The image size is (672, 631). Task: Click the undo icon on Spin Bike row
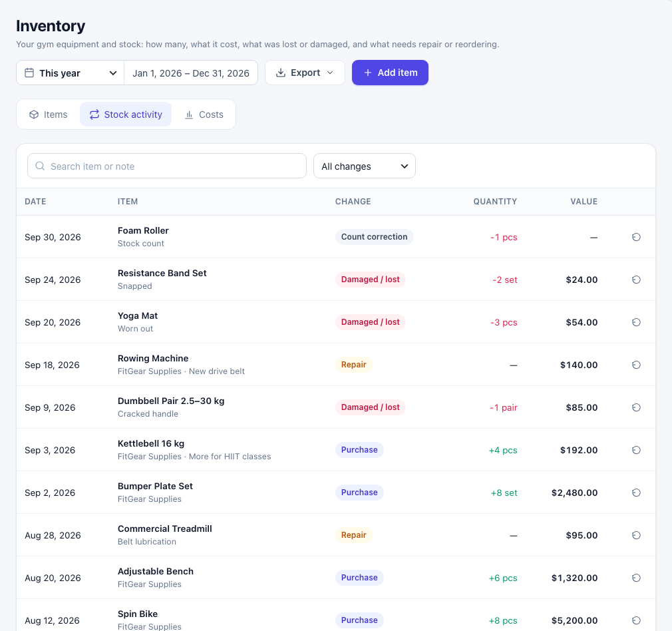tap(636, 620)
